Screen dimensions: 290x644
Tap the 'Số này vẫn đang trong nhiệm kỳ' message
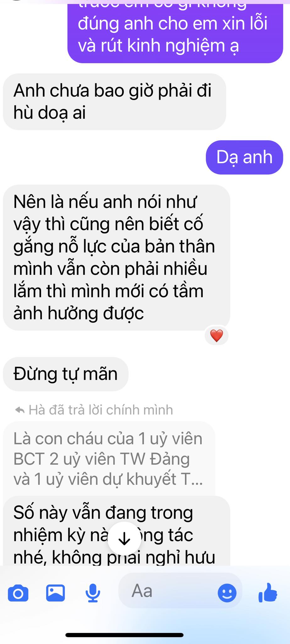(117, 531)
